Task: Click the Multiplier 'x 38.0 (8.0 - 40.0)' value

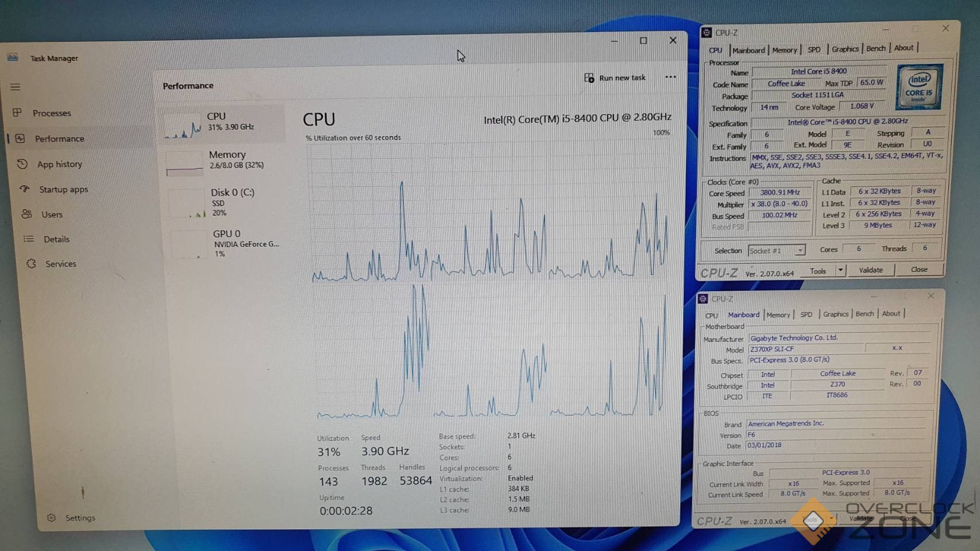Action: (780, 204)
